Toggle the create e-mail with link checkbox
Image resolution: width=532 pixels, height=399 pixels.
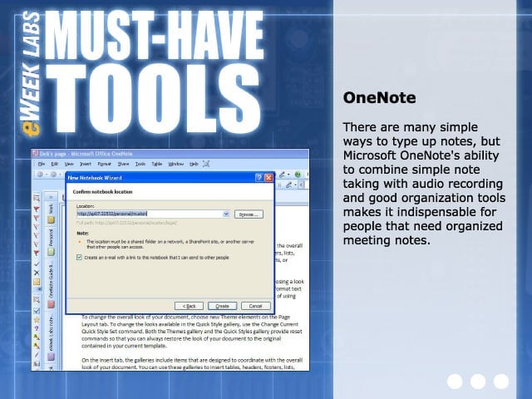80,258
